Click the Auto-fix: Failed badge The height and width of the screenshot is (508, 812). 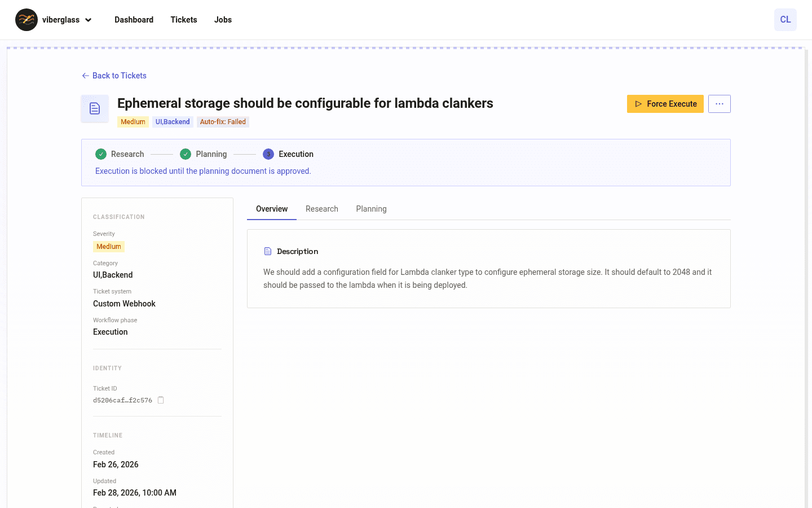coord(223,122)
